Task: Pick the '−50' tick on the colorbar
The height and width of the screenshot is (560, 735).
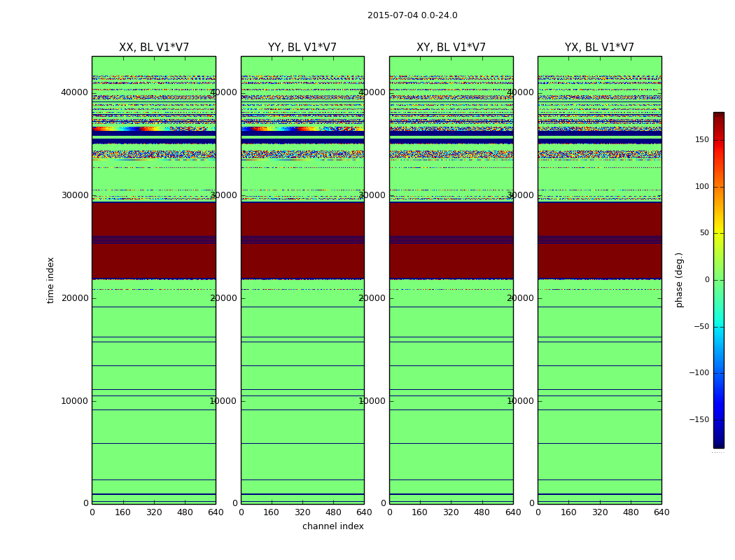Action: 701,326
